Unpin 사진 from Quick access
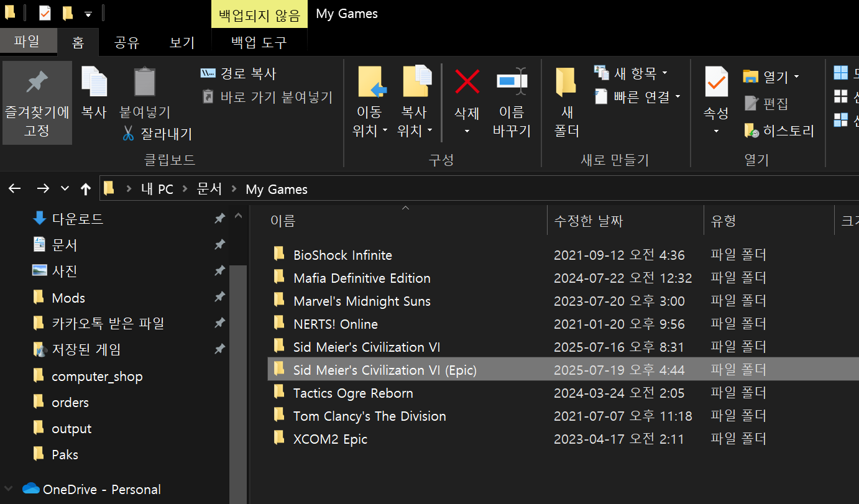This screenshot has width=859, height=504. click(x=219, y=271)
